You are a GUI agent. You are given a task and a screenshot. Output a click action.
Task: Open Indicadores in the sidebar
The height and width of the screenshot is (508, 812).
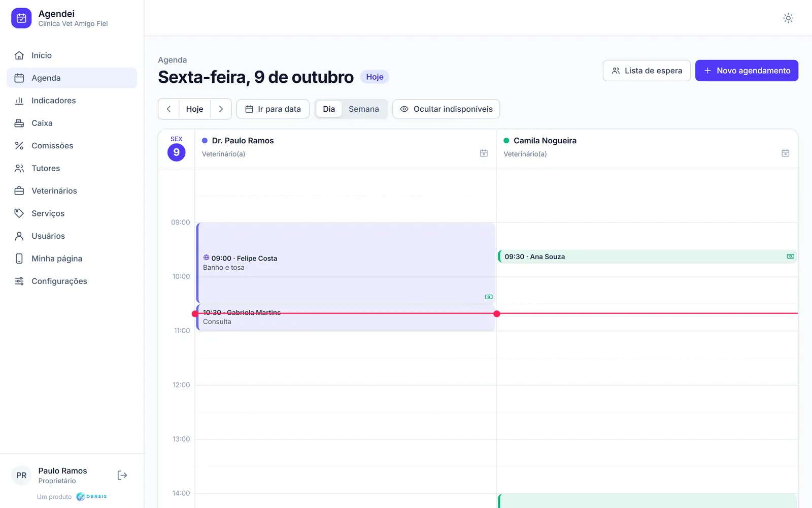72,101
